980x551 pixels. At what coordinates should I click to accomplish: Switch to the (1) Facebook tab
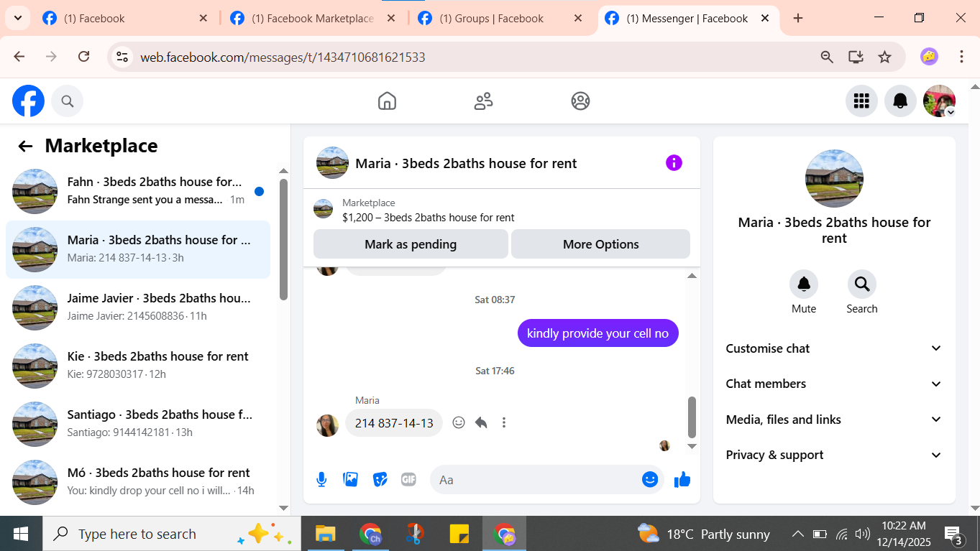(x=126, y=19)
